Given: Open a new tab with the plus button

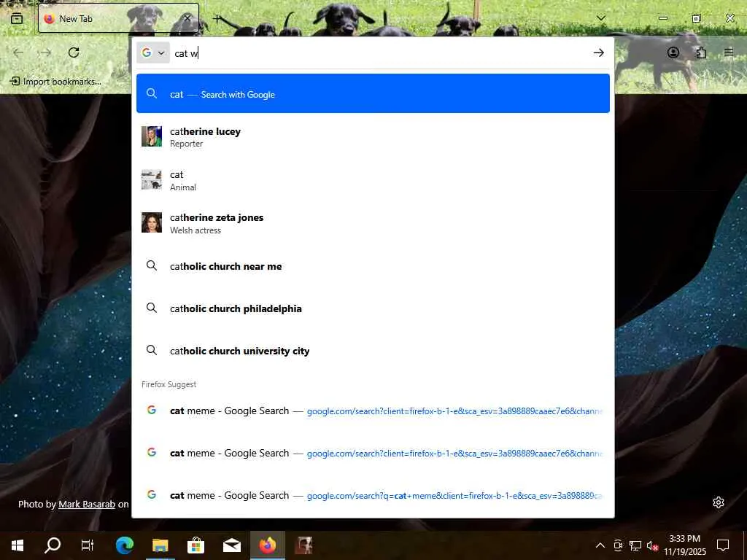Looking at the screenshot, I should coord(217,18).
